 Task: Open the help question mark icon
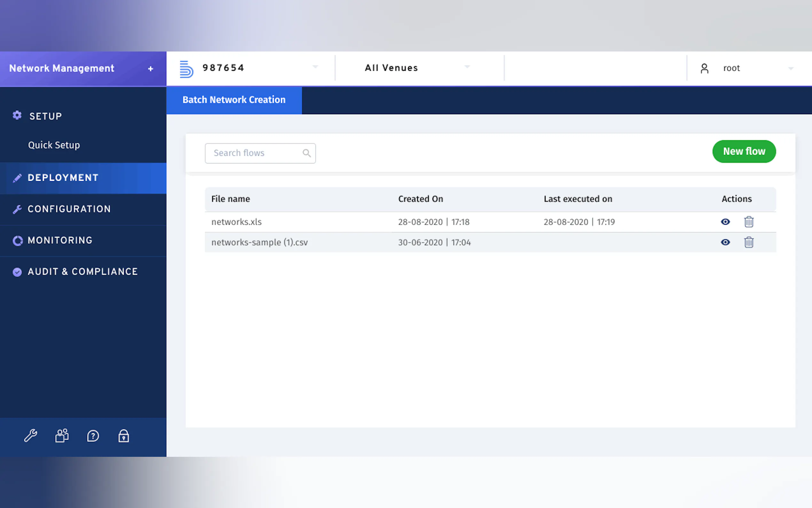pyautogui.click(x=93, y=436)
